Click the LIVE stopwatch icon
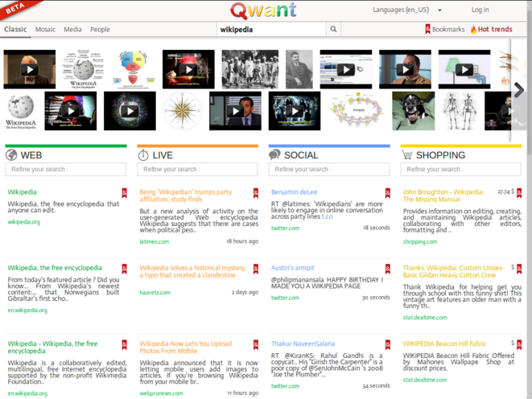This screenshot has height=399, width=532. (x=142, y=155)
